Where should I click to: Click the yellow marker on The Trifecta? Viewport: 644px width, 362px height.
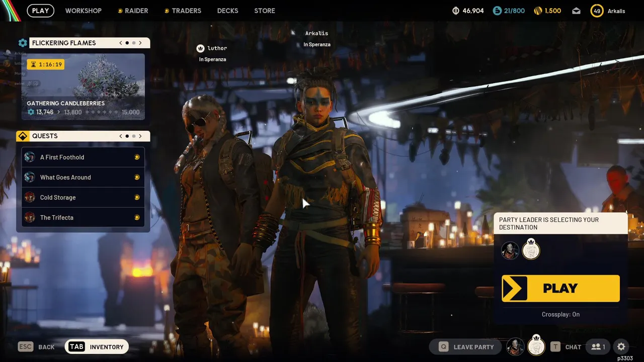[137, 218]
